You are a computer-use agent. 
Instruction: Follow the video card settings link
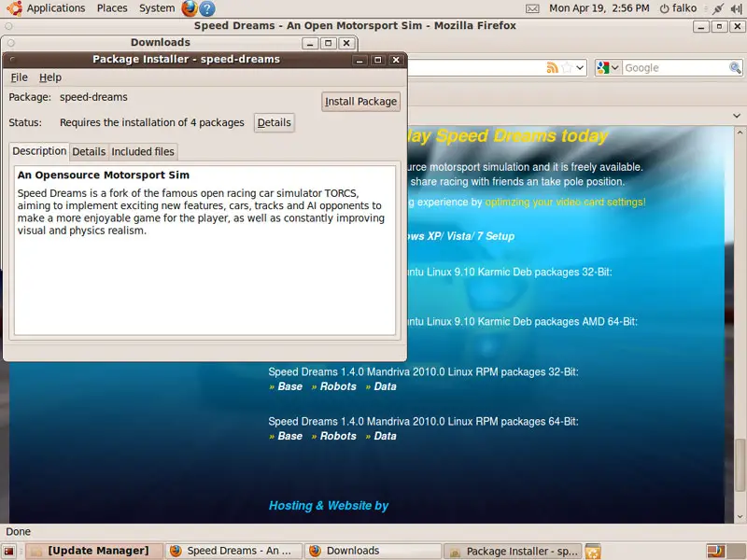point(565,202)
